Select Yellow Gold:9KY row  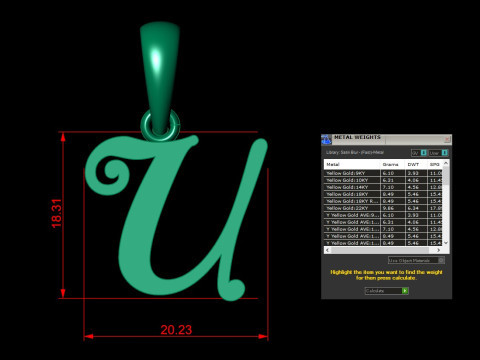coord(383,173)
